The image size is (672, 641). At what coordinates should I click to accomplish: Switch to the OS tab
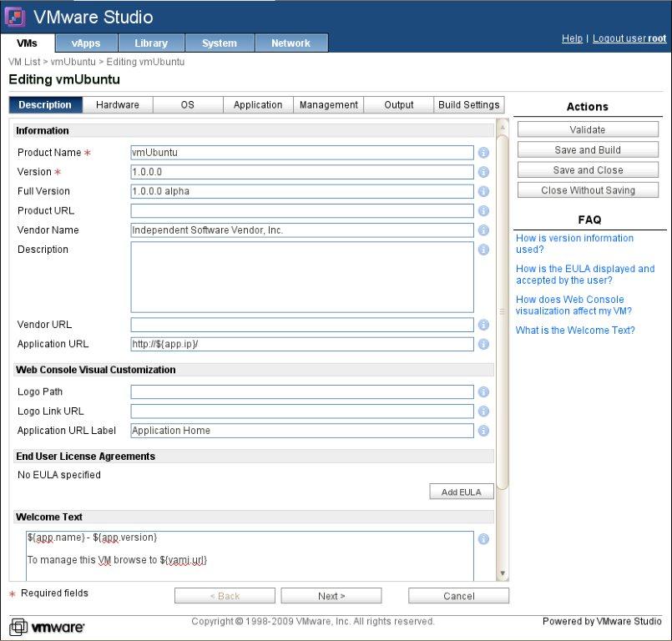(x=188, y=105)
